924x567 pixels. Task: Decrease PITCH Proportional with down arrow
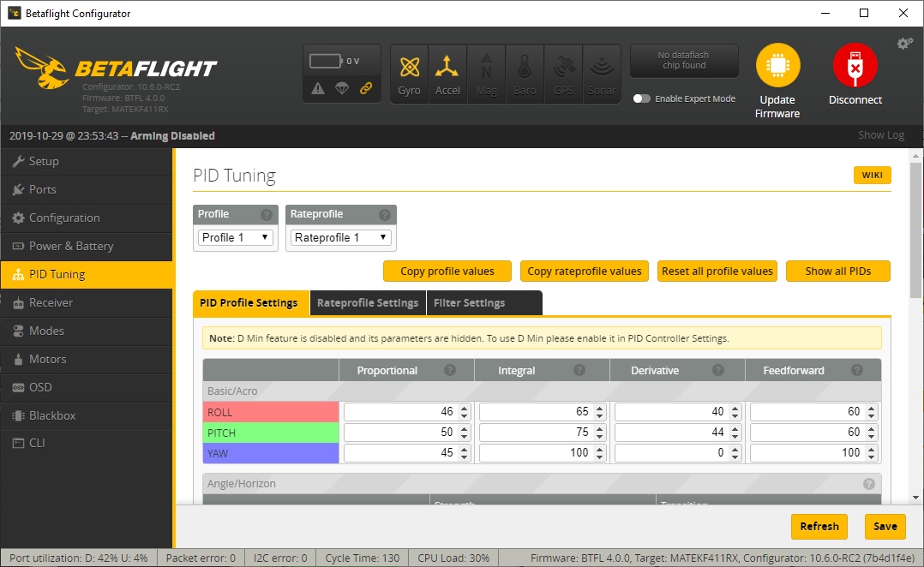(x=465, y=437)
